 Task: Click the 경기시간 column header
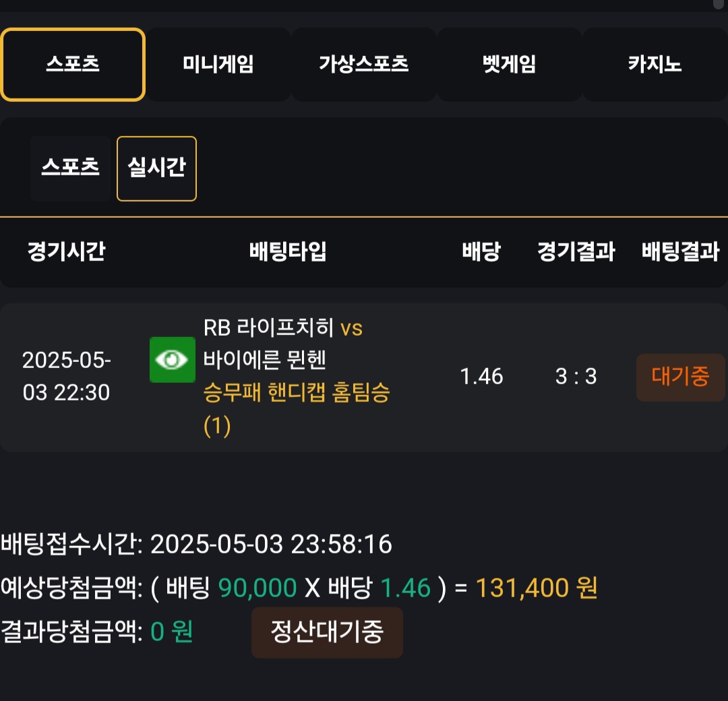click(x=66, y=251)
